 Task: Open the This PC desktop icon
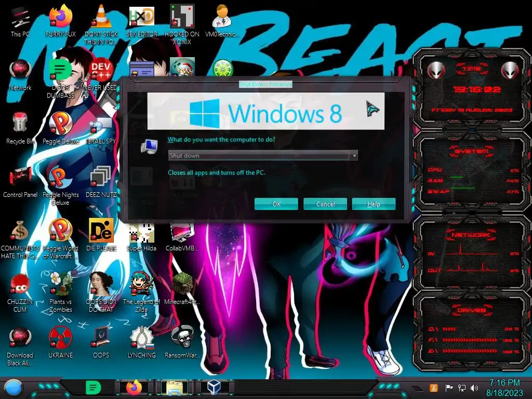click(x=20, y=21)
